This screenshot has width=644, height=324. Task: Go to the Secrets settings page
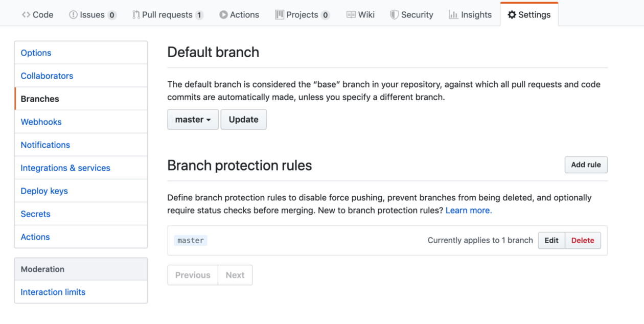[x=35, y=214]
